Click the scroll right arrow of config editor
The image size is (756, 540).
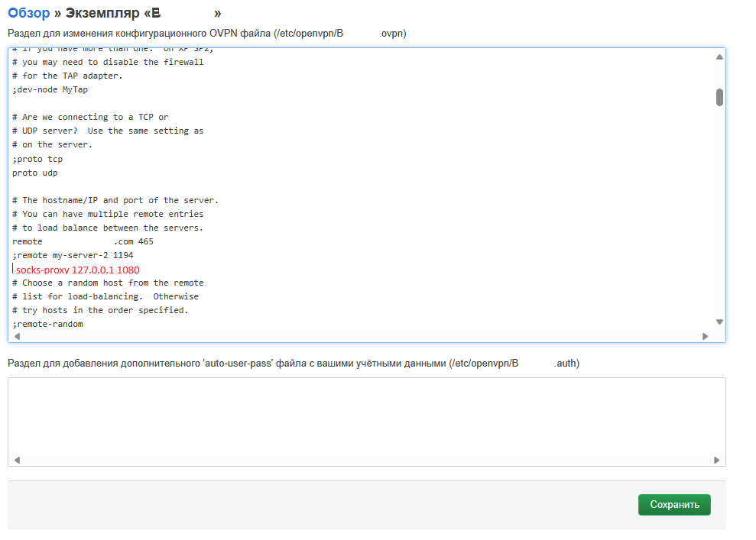point(705,336)
